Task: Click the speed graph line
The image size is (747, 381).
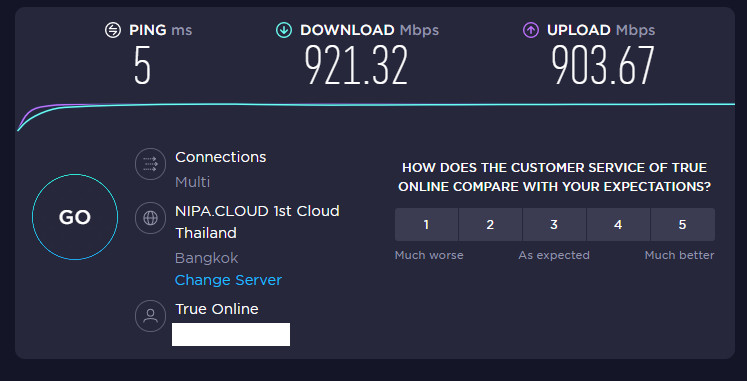Action: (376, 104)
